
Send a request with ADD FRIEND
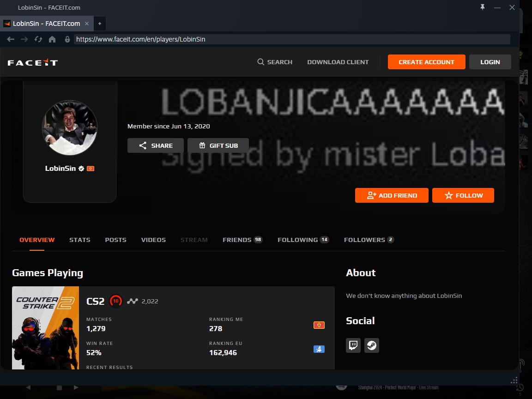[392, 195]
